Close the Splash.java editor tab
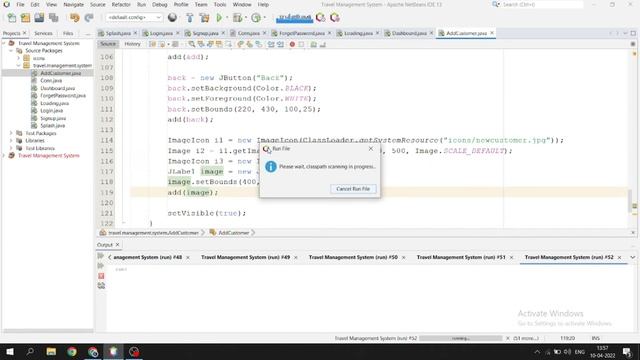The width and height of the screenshot is (640, 360). pos(135,33)
